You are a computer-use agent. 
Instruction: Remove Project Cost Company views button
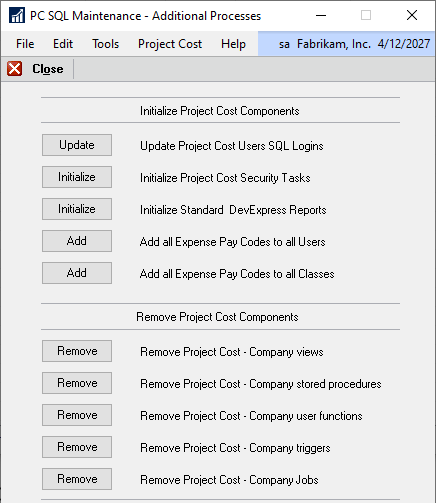(77, 351)
